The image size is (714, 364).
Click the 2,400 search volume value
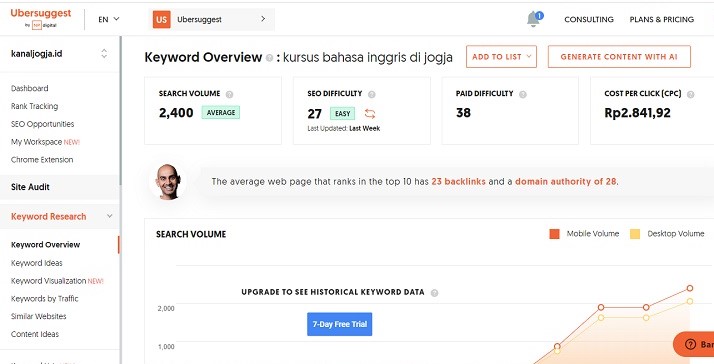tap(176, 113)
